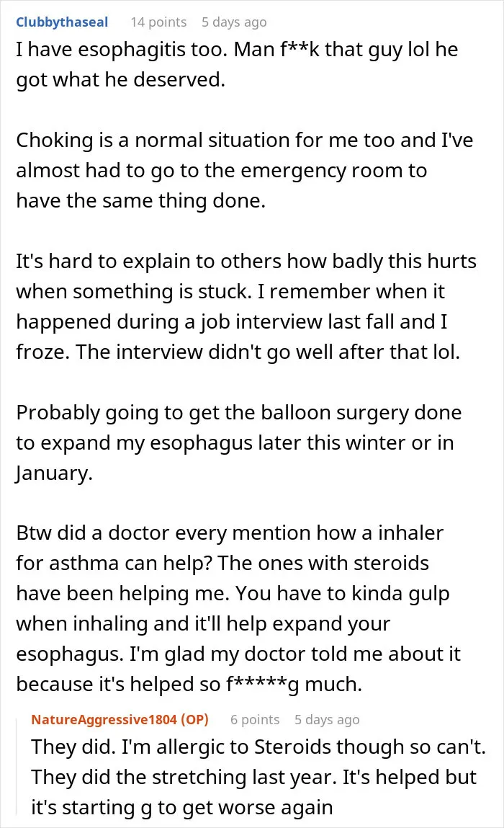
Task: Click the word 'Steroids' in the OP's reply
Action: (296, 747)
